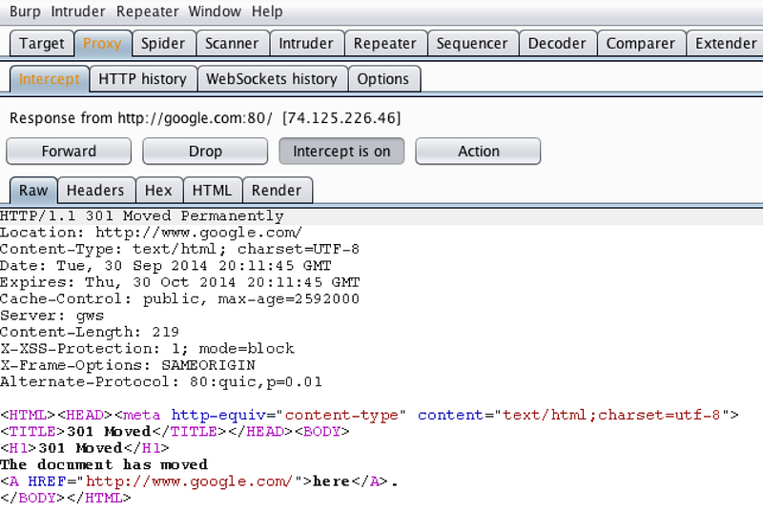
Task: Go to the Repeater tool tab
Action: pyautogui.click(x=385, y=43)
